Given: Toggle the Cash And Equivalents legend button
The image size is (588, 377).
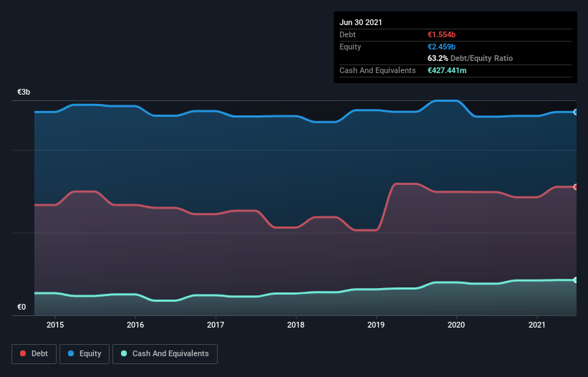Looking at the screenshot, I should click(x=165, y=354).
